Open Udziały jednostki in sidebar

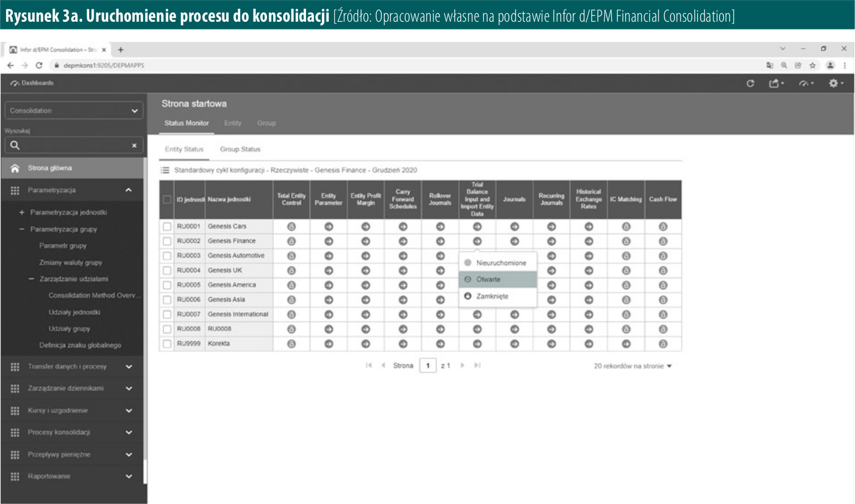pos(74,312)
